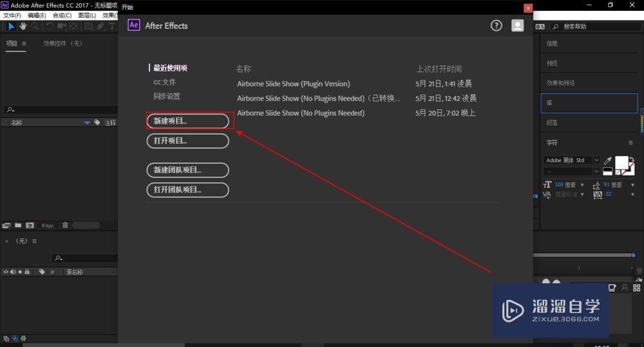Expand the leading 91 像素 dropdown arrow
644x347 pixels.
632,185
